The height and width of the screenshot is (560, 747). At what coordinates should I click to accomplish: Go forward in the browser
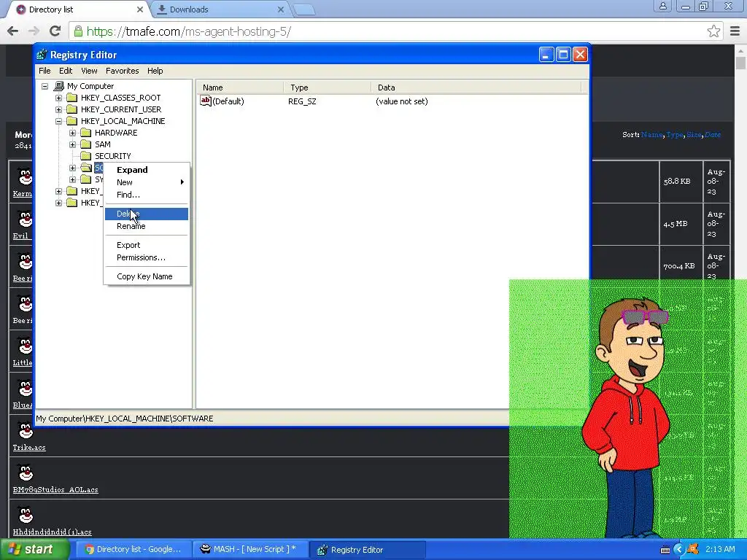34,31
